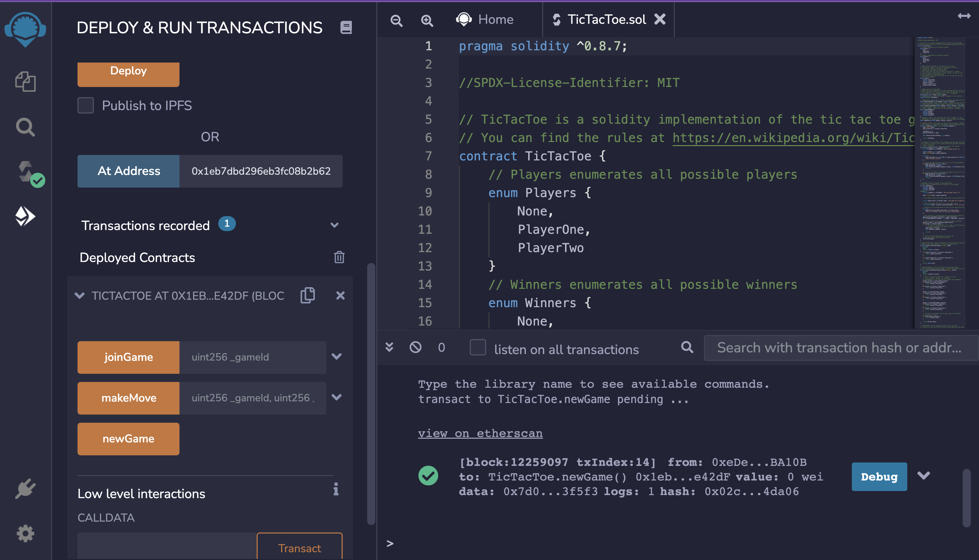Click the Low level interactions info icon
The image size is (979, 560).
pos(336,489)
